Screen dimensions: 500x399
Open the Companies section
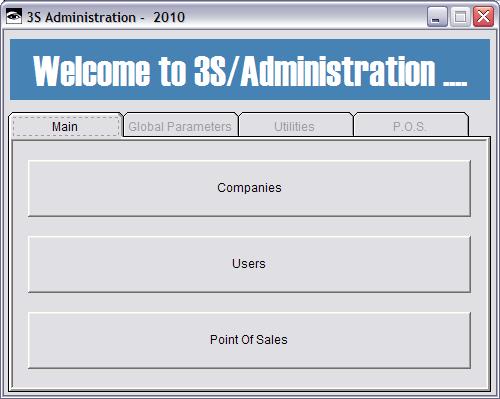[249, 188]
